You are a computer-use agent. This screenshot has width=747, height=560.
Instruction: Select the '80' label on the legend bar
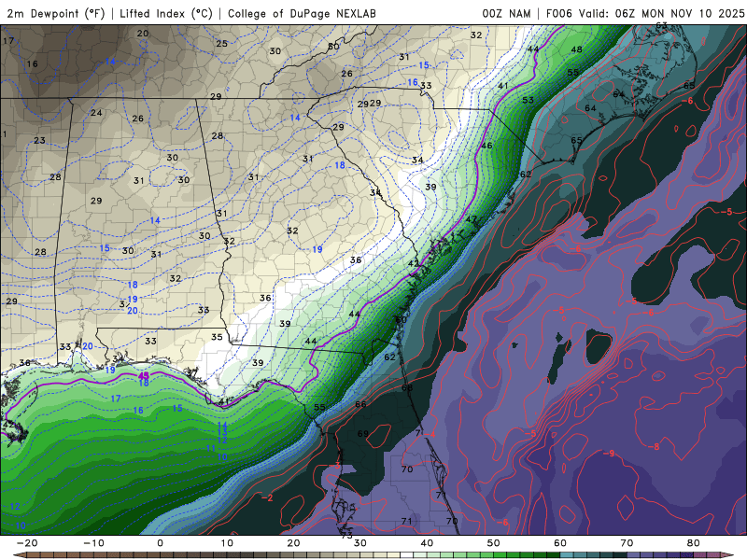point(694,543)
